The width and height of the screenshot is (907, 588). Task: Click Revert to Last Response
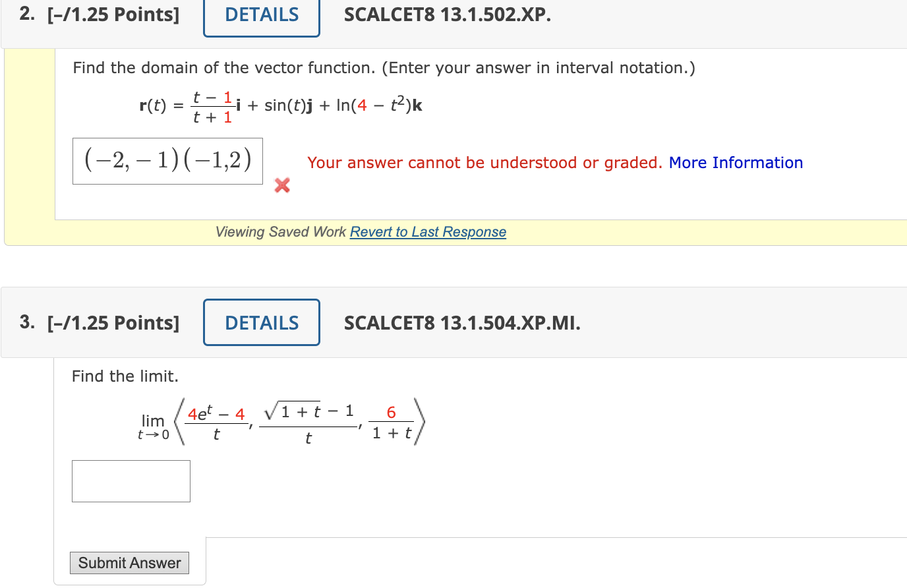click(x=428, y=232)
